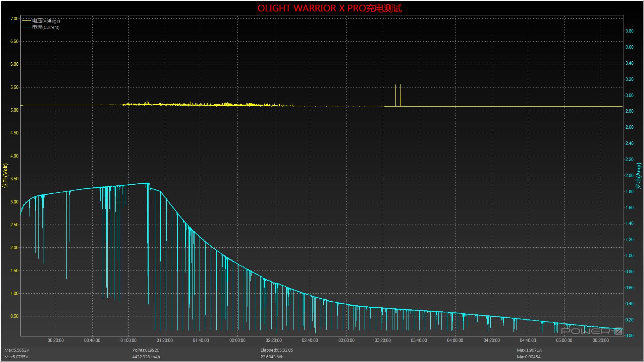Select the 电压(Voltage) legend label
The image size is (644, 362).
pos(46,21)
